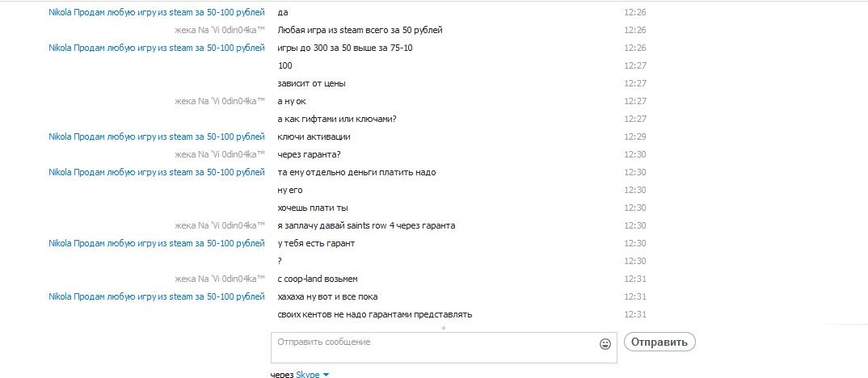Select message через гаранта?
Viewport: 868px width, 378px height.
coord(309,154)
